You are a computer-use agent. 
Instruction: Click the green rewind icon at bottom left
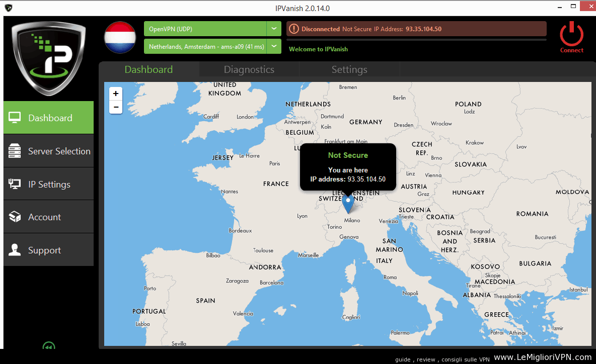coord(49,346)
